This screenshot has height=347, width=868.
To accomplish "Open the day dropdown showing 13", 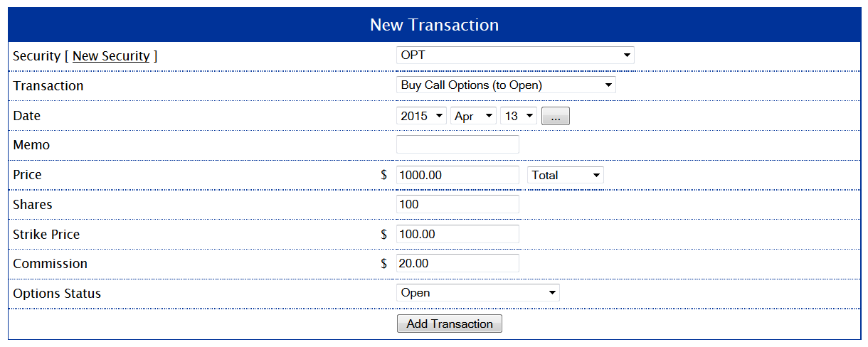I will (518, 116).
